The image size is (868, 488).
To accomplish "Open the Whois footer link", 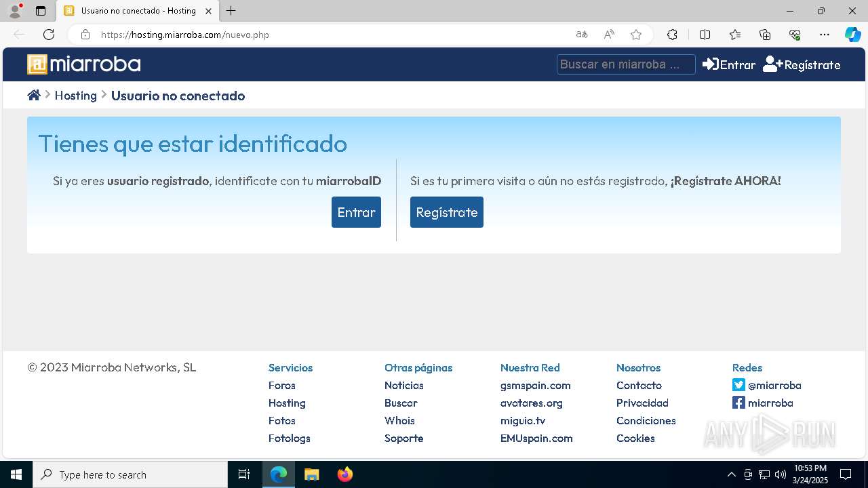I will 399,420.
